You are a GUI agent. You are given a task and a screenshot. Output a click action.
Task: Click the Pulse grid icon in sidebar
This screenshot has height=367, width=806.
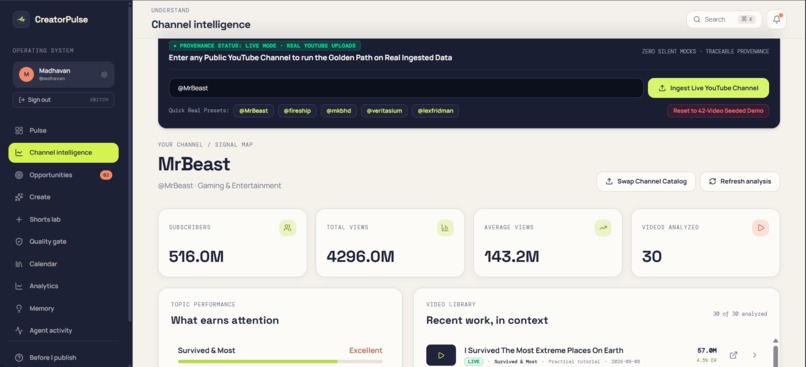click(x=19, y=131)
